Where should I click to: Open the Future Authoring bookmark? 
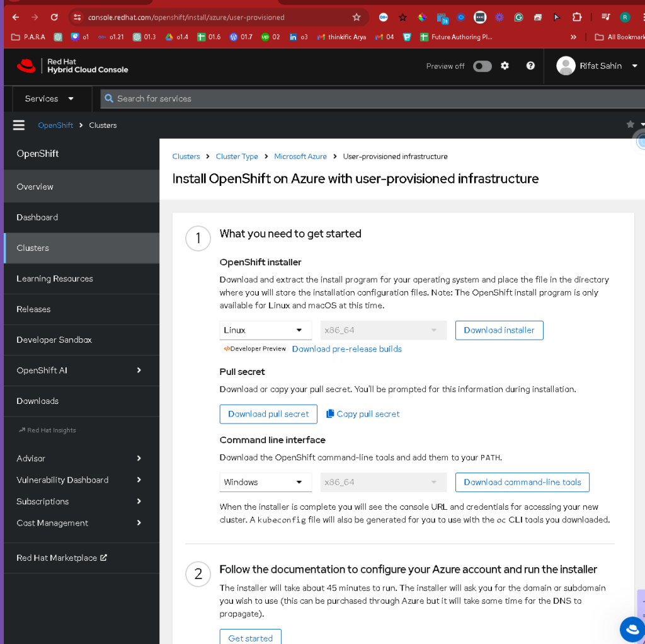pos(456,37)
